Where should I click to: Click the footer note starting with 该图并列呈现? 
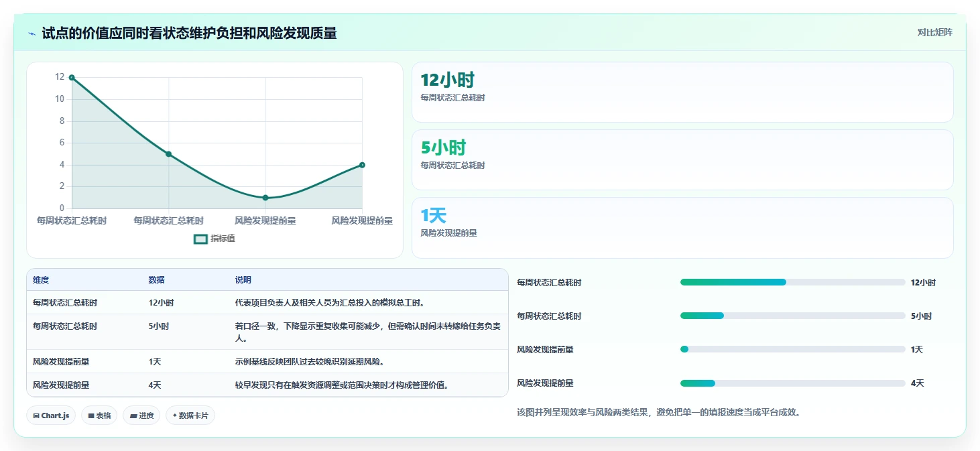[659, 412]
